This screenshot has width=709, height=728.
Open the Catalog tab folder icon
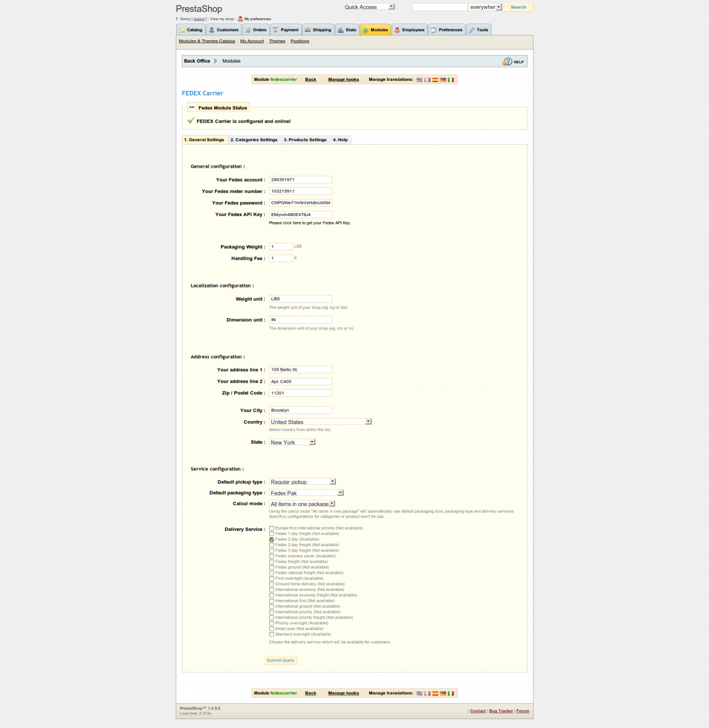[182, 30]
